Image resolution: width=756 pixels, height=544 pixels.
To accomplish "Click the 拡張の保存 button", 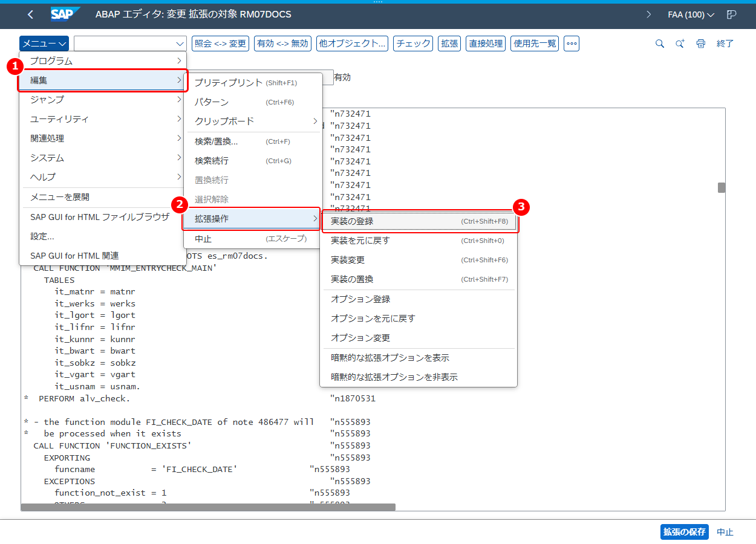I will click(x=685, y=532).
